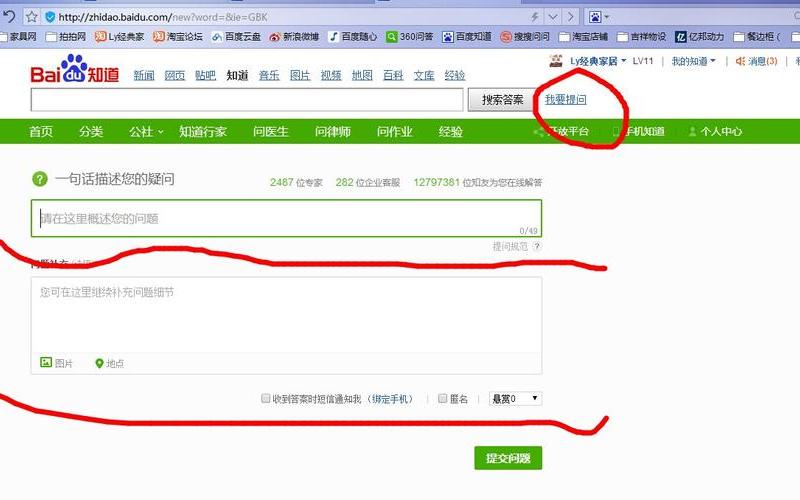
Task: Click the blue security shield icon
Action: coord(49,17)
